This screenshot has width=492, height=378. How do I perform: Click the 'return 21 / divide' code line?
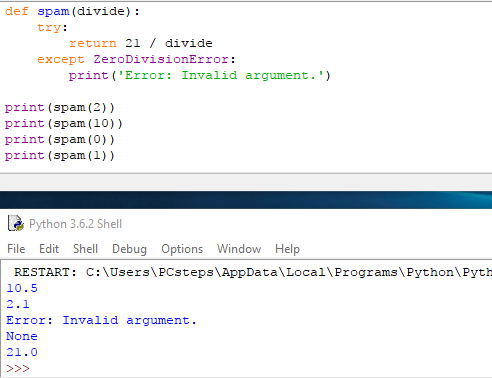coord(141,43)
